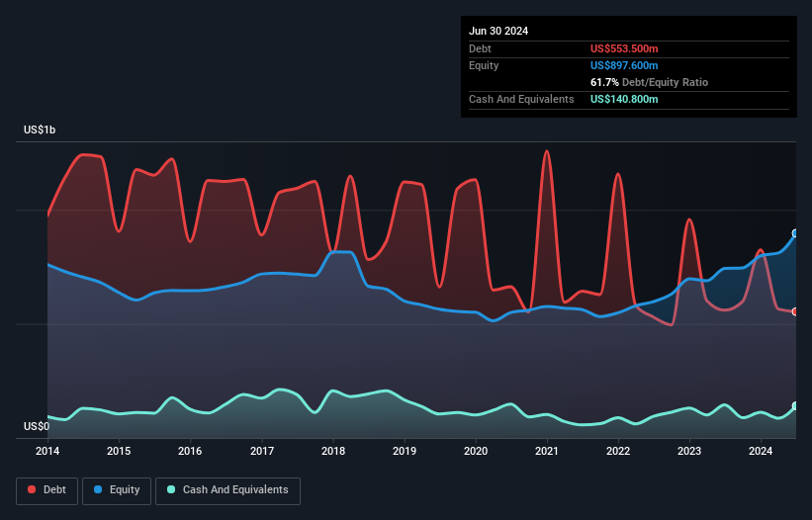Image resolution: width=812 pixels, height=520 pixels.
Task: Click the Debt value US$553.500m
Action: click(624, 48)
